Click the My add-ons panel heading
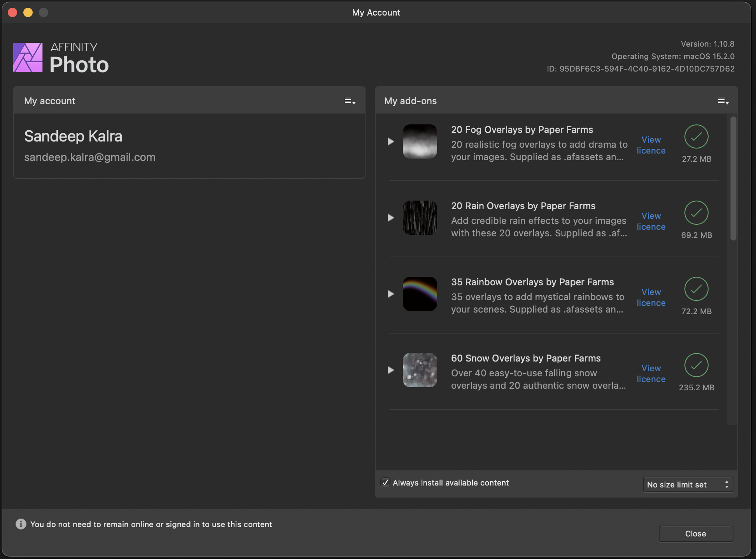Image resolution: width=756 pixels, height=559 pixels. click(x=410, y=101)
